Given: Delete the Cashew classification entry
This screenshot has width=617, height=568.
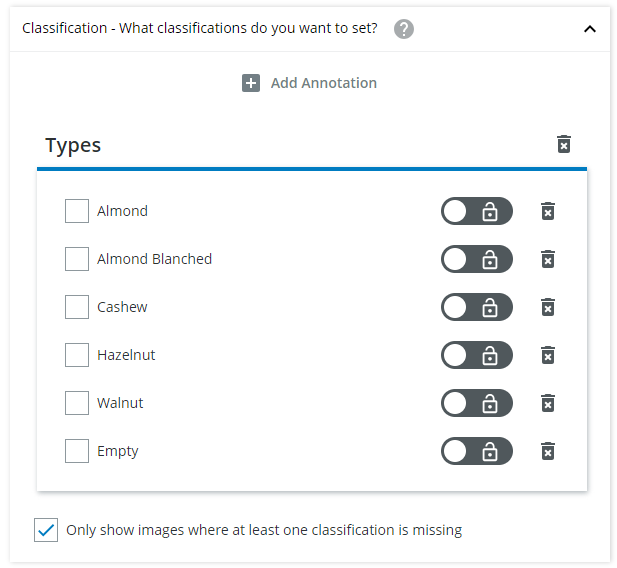Looking at the screenshot, I should [x=548, y=307].
